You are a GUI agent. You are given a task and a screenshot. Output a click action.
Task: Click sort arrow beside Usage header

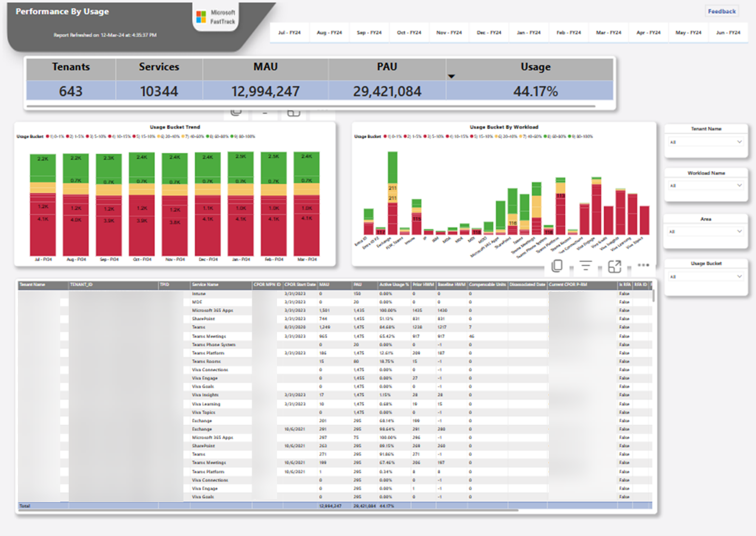(x=451, y=76)
